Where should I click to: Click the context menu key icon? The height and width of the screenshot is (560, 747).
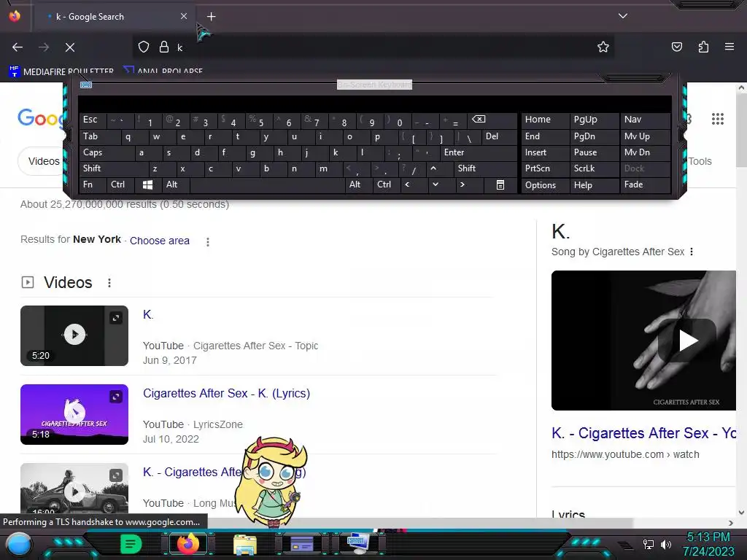click(x=500, y=184)
